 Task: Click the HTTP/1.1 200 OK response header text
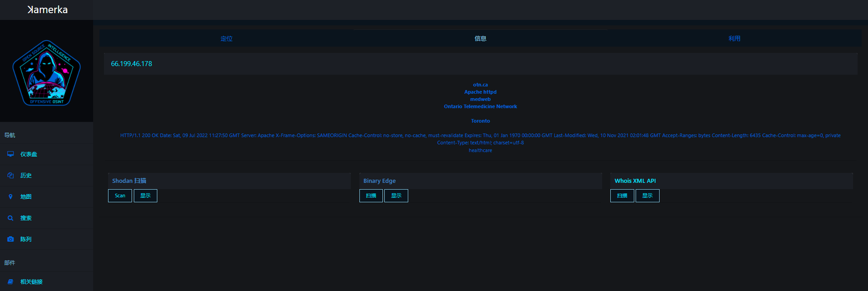481,139
